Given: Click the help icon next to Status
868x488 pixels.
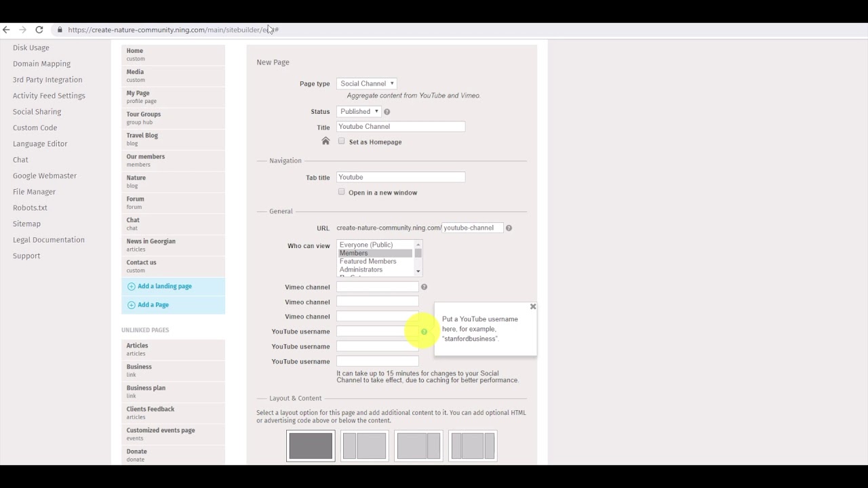Looking at the screenshot, I should coord(387,112).
